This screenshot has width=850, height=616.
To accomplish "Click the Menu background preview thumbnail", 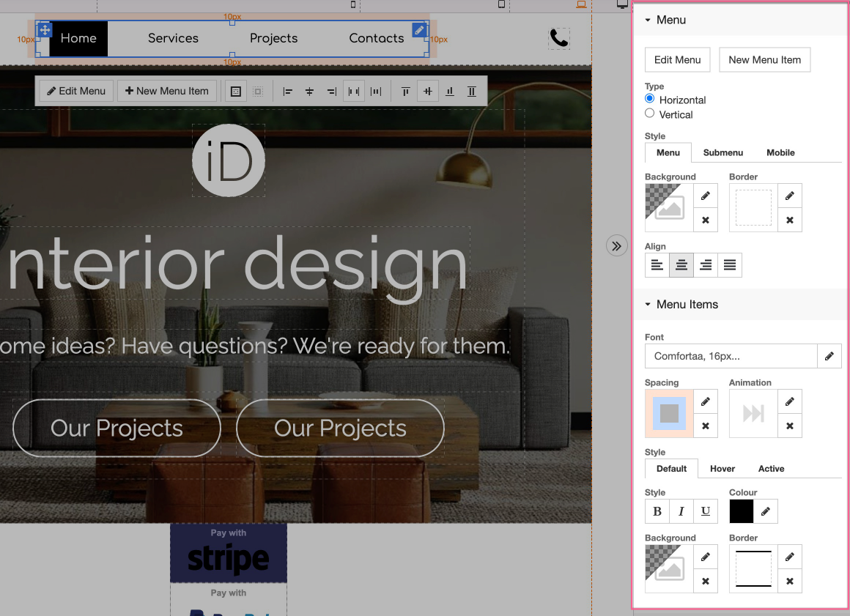I will (x=669, y=207).
